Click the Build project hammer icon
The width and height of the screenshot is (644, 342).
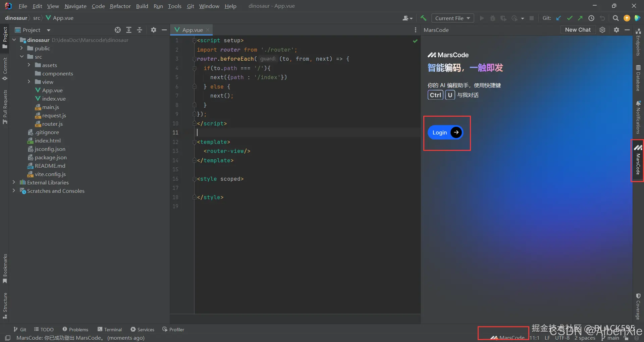423,18
